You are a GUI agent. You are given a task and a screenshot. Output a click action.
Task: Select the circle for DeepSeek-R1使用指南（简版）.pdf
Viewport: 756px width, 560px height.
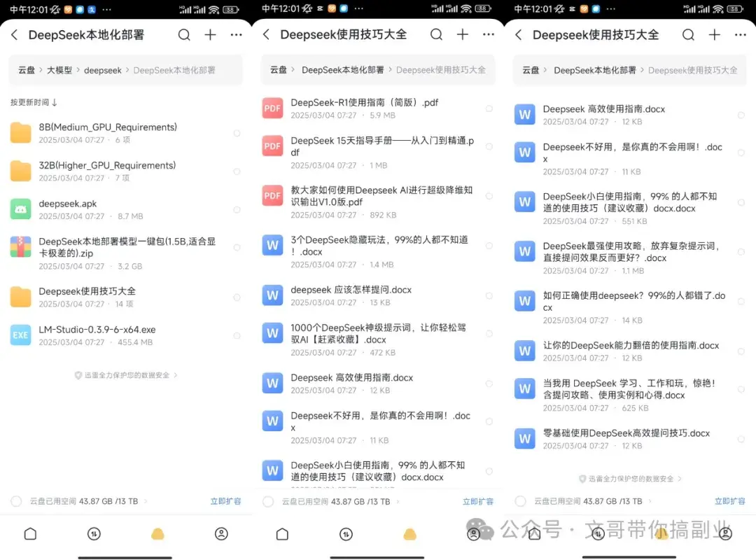click(489, 108)
